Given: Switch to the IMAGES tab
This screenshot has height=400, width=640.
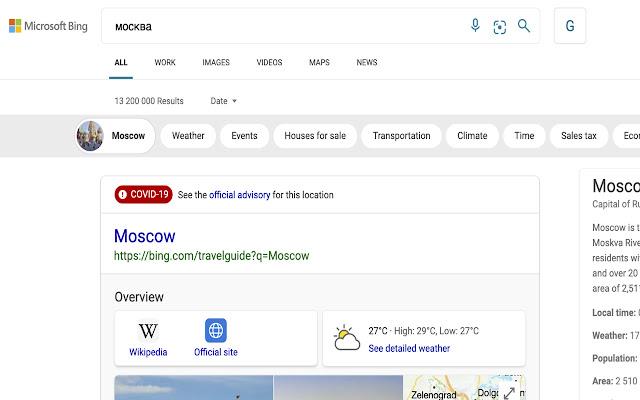Looking at the screenshot, I should pos(216,62).
